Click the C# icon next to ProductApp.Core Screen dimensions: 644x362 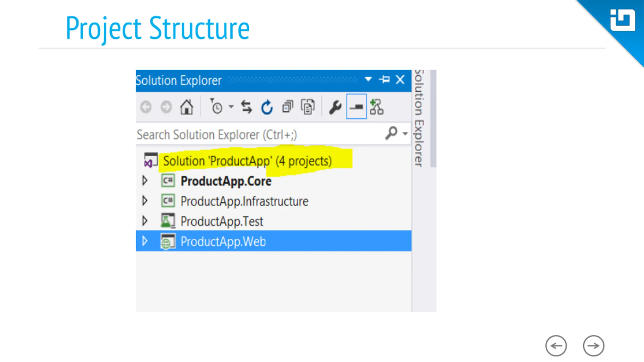tap(168, 180)
